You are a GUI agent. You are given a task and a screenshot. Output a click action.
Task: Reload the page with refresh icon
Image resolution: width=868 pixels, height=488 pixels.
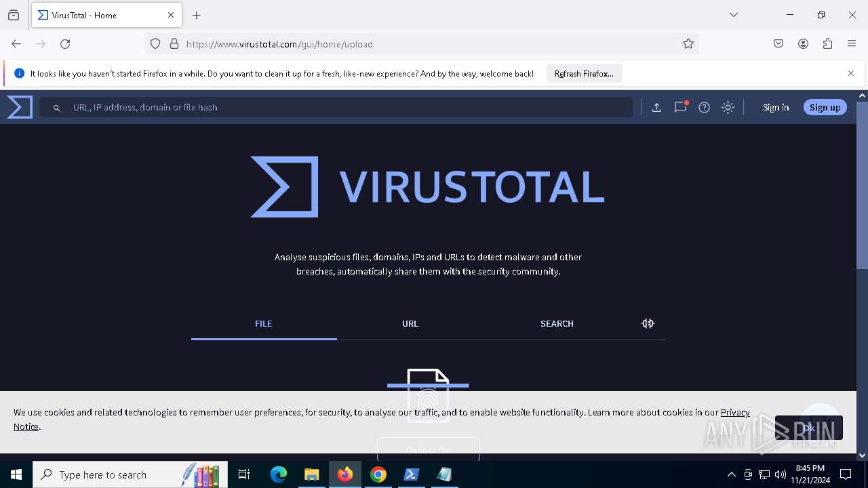[65, 44]
